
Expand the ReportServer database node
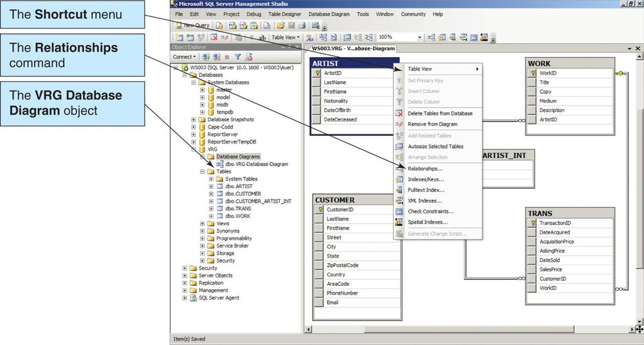click(x=193, y=134)
